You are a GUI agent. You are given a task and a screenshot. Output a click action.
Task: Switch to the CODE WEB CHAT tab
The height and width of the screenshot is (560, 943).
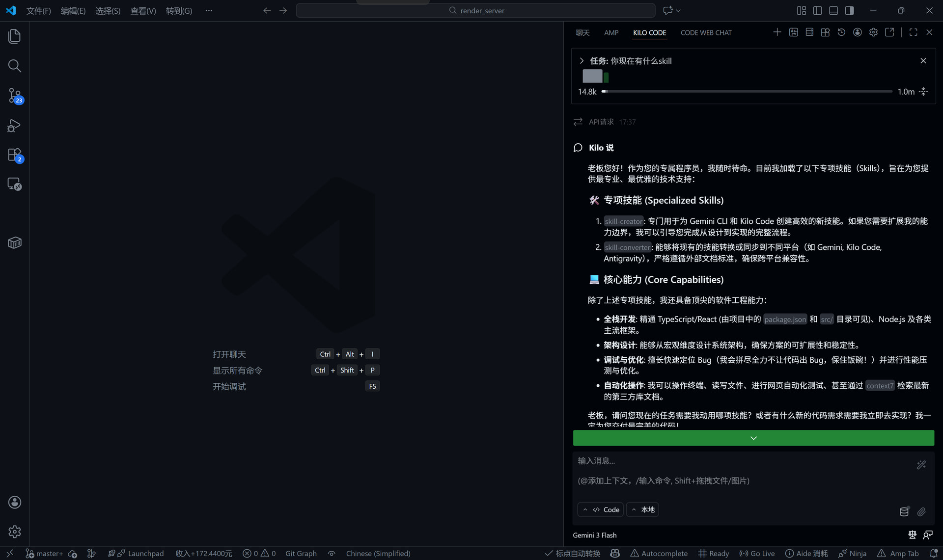click(706, 32)
